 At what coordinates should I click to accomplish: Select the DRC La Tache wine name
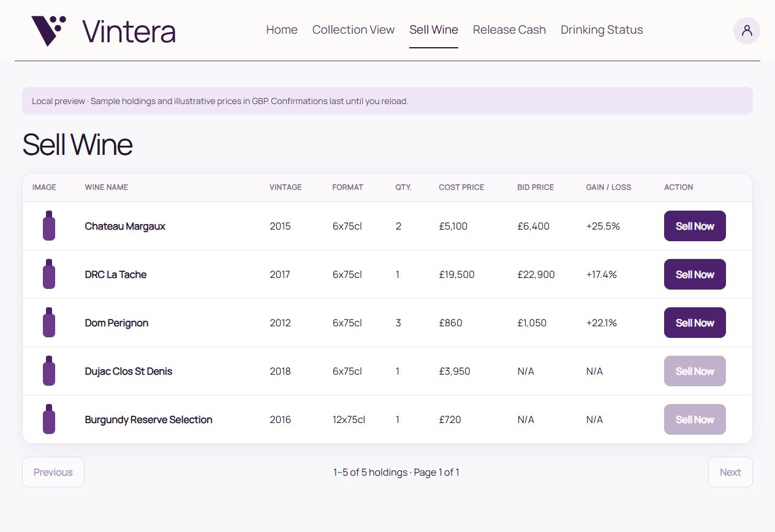click(x=116, y=274)
